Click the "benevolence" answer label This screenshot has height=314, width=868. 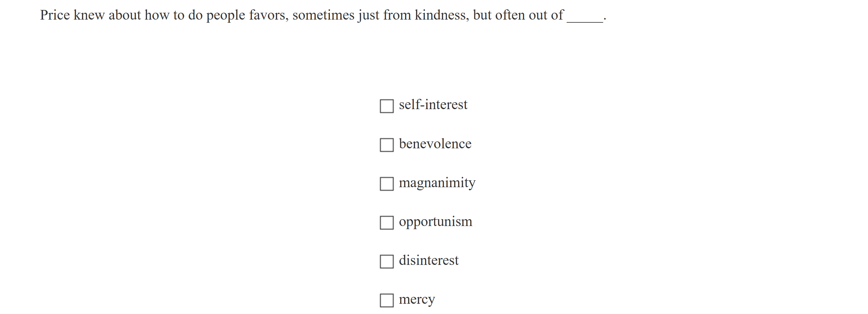click(435, 144)
